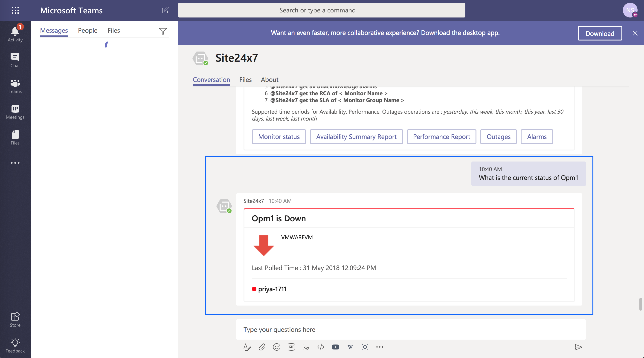Viewport: 644px width, 358px height.
Task: Click the emoji smiley icon
Action: [276, 347]
